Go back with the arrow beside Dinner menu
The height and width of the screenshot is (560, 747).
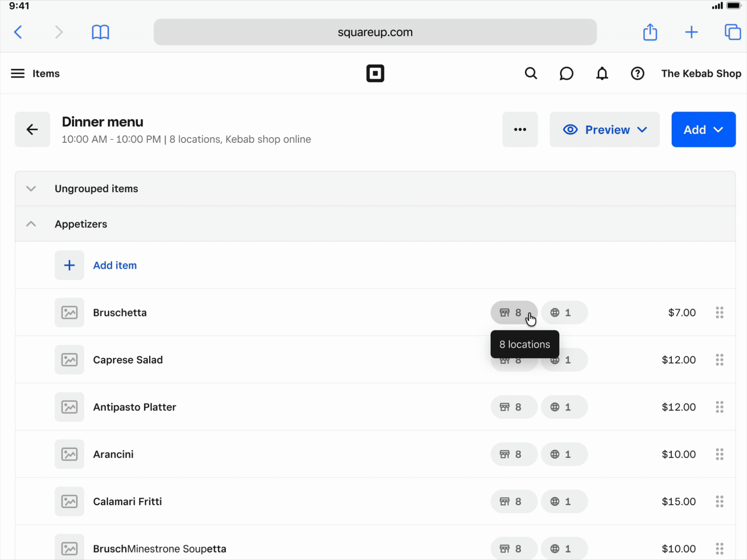33,130
